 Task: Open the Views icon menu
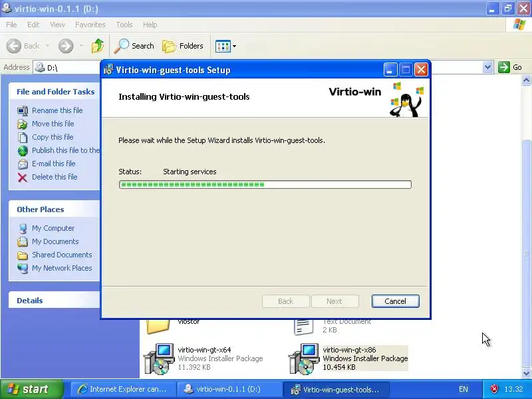tap(223, 46)
